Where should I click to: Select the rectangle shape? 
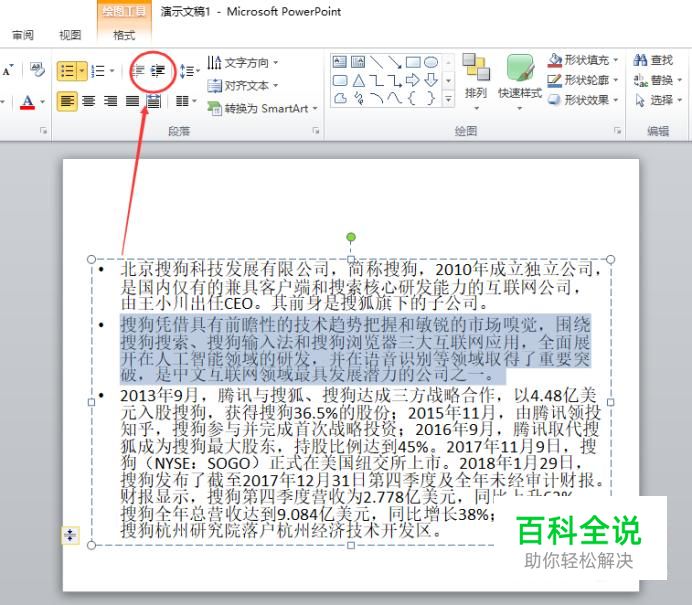pos(413,62)
